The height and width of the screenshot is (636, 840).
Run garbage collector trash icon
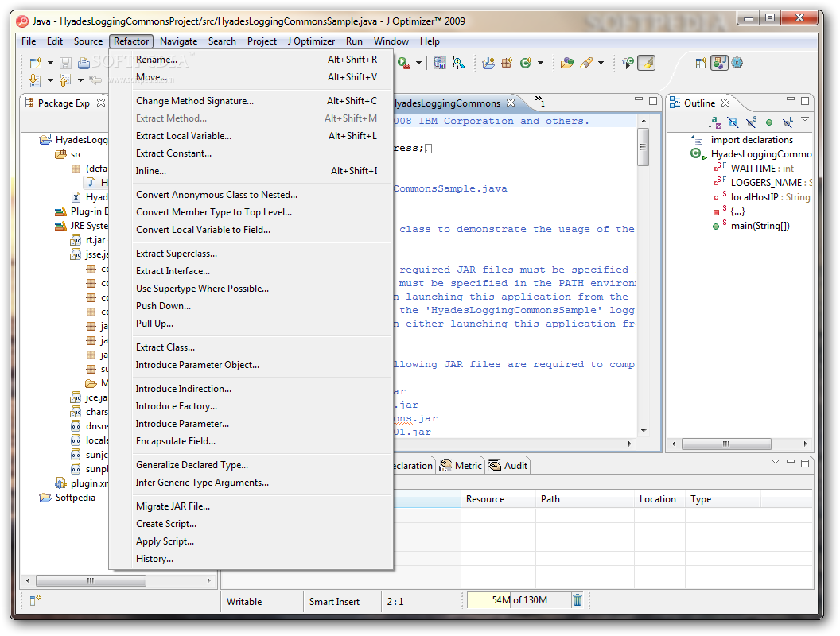577,600
